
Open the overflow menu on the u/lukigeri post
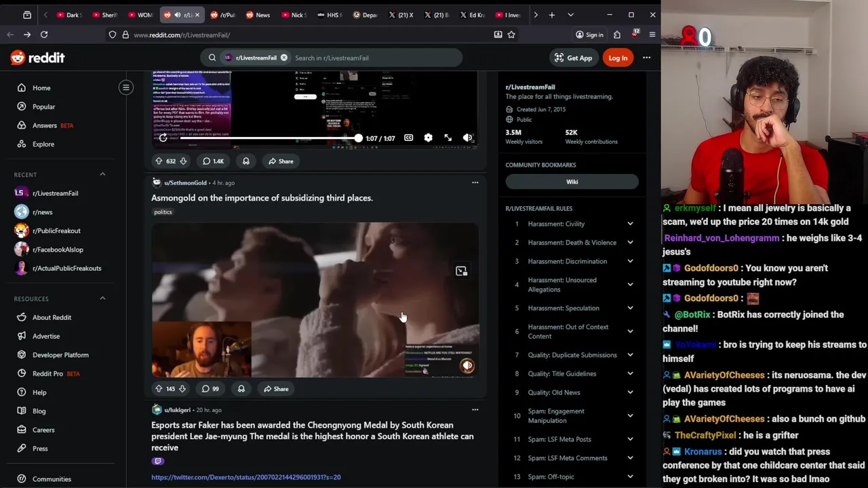(475, 409)
